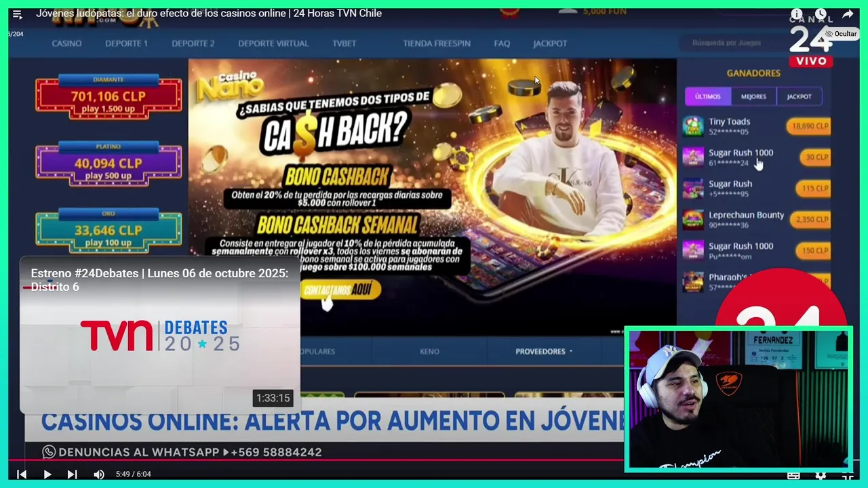The image size is (868, 488).
Task: Click the GANADORES heading
Action: (x=753, y=73)
